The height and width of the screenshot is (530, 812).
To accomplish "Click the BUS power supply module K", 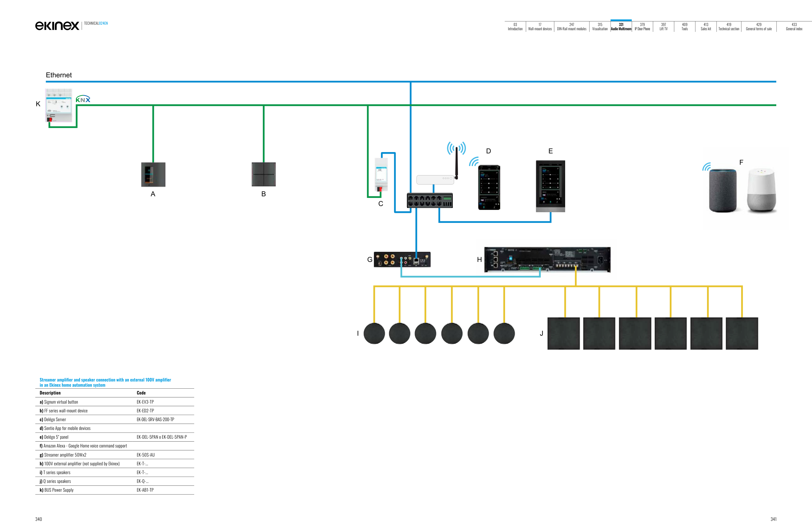I will (x=59, y=105).
